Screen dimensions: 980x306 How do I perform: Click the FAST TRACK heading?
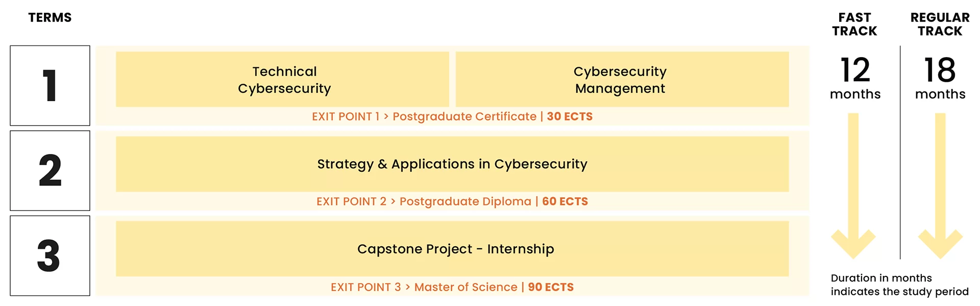tap(854, 25)
